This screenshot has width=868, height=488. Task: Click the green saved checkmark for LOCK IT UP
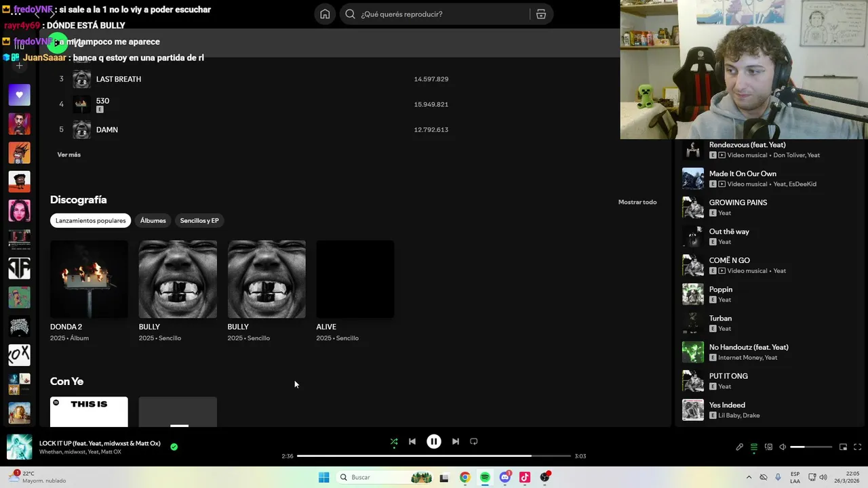coord(174,447)
